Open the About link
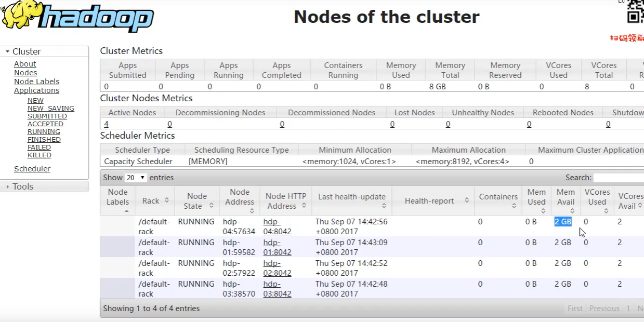Screen dimensions: 644x322 point(25,64)
